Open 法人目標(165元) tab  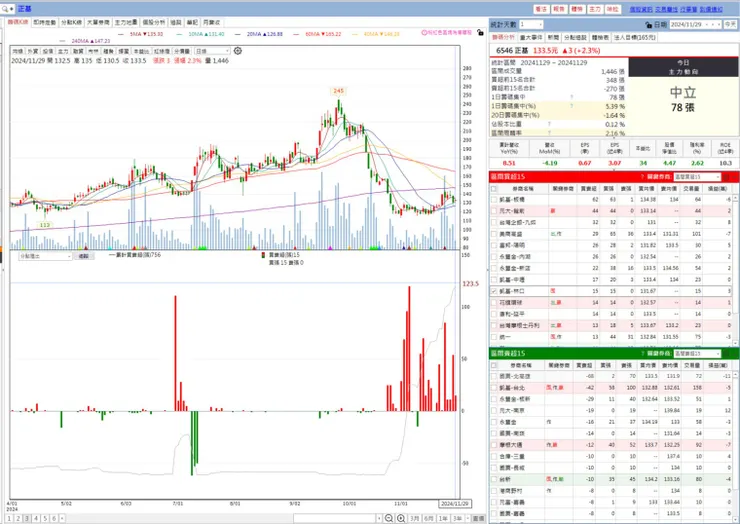[x=635, y=37]
